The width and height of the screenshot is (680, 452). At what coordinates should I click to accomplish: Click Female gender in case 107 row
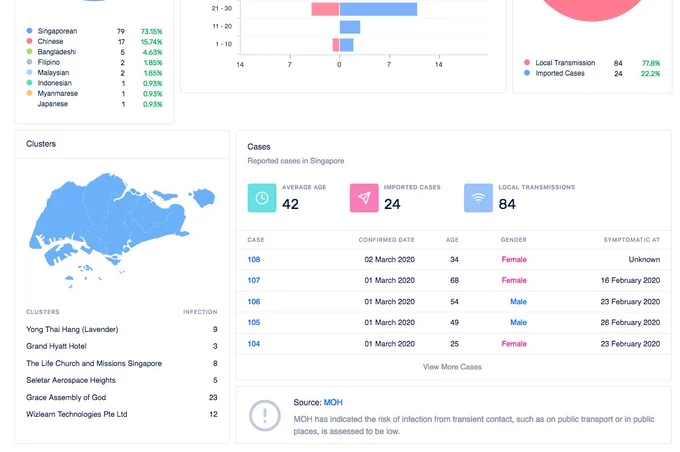(514, 280)
